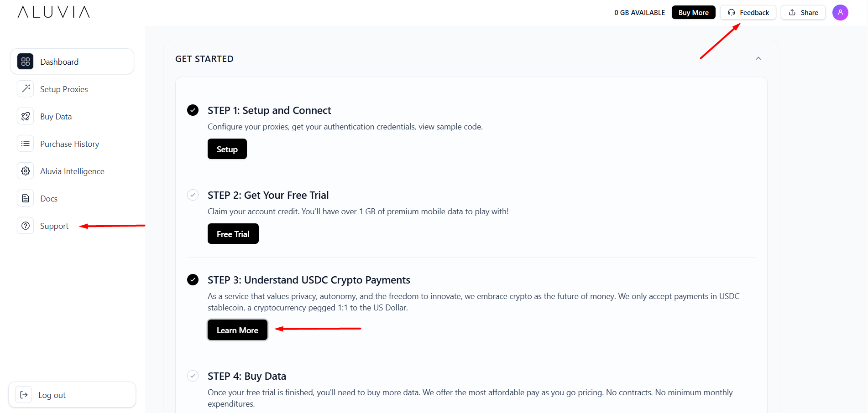Viewport: 868px width, 413px height.
Task: Click the purple user avatar icon
Action: coord(840,12)
